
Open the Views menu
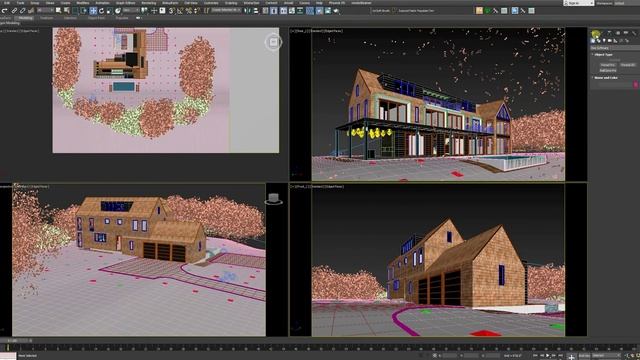(50, 3)
